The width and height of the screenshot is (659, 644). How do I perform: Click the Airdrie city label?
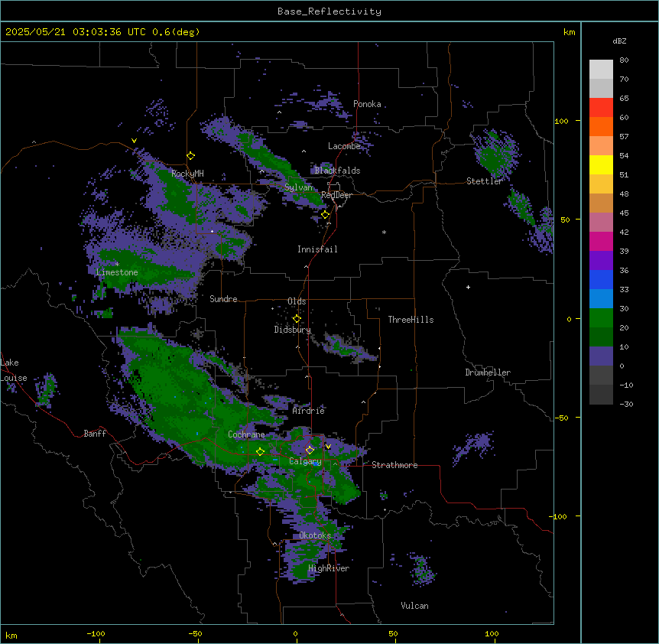coord(309,411)
